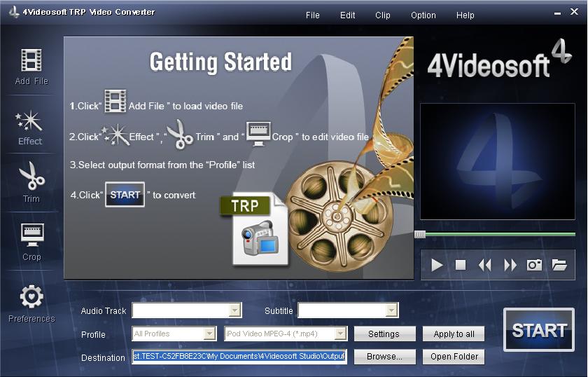Click the Browse... button
Image resolution: width=588 pixels, height=377 pixels.
pyautogui.click(x=384, y=357)
